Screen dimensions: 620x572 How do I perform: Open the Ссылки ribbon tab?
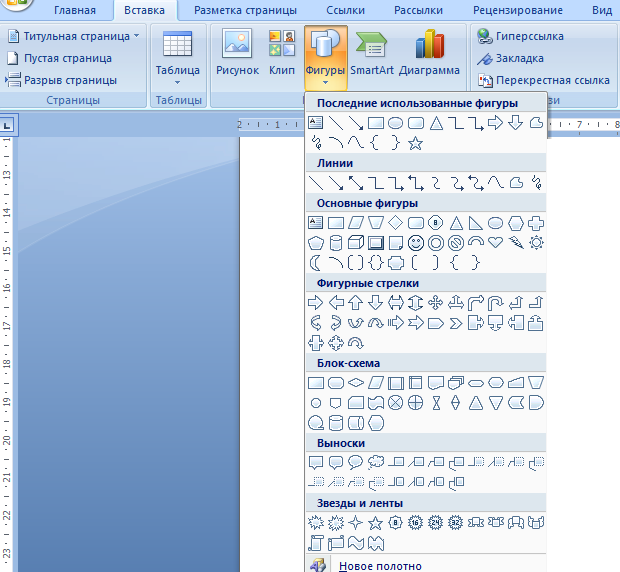coord(345,10)
